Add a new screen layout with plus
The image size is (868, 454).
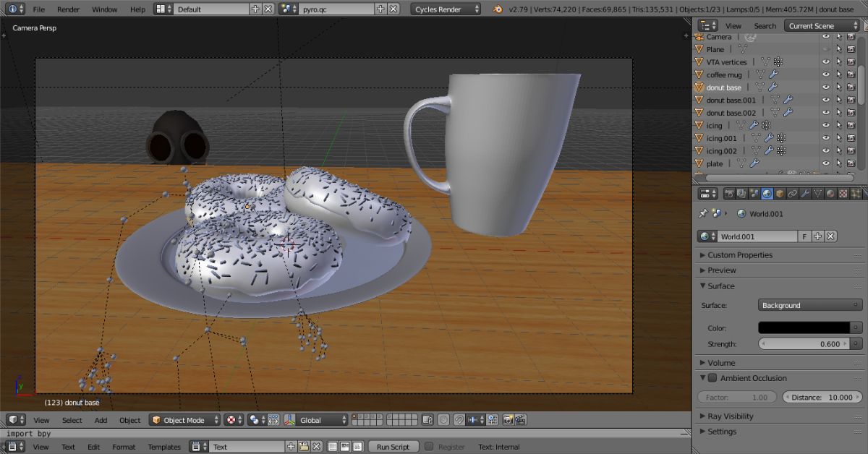pyautogui.click(x=255, y=9)
